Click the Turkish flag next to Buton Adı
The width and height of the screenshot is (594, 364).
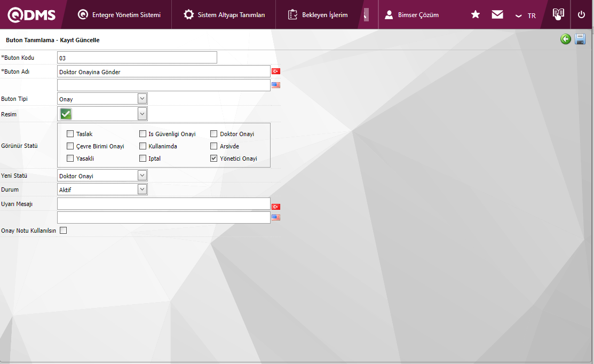276,72
